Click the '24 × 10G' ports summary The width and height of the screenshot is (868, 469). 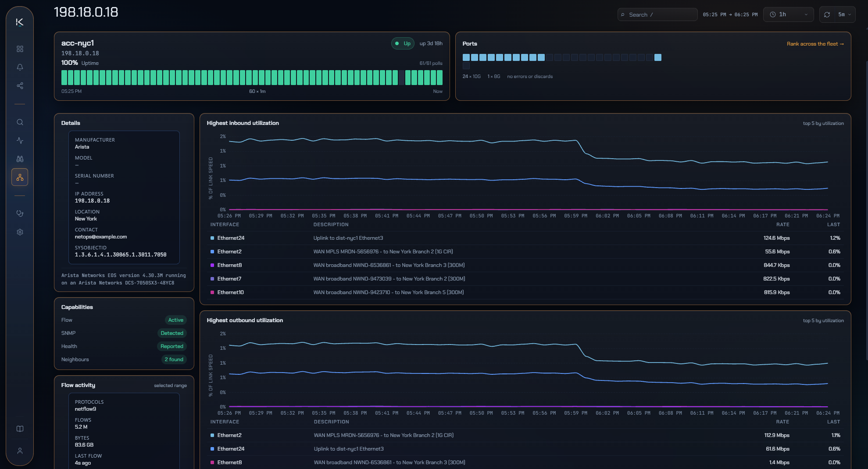pyautogui.click(x=472, y=76)
